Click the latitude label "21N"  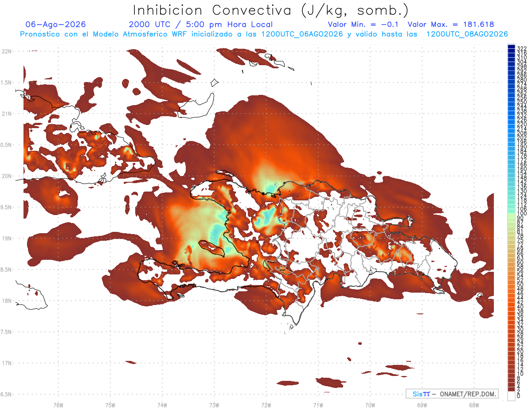[7, 114]
